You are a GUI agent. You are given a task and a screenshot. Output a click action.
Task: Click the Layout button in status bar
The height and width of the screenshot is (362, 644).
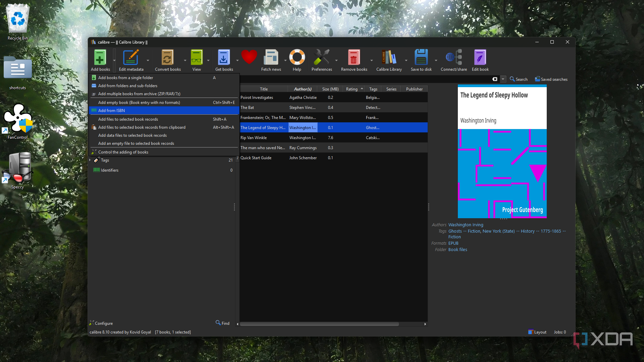coord(537,332)
